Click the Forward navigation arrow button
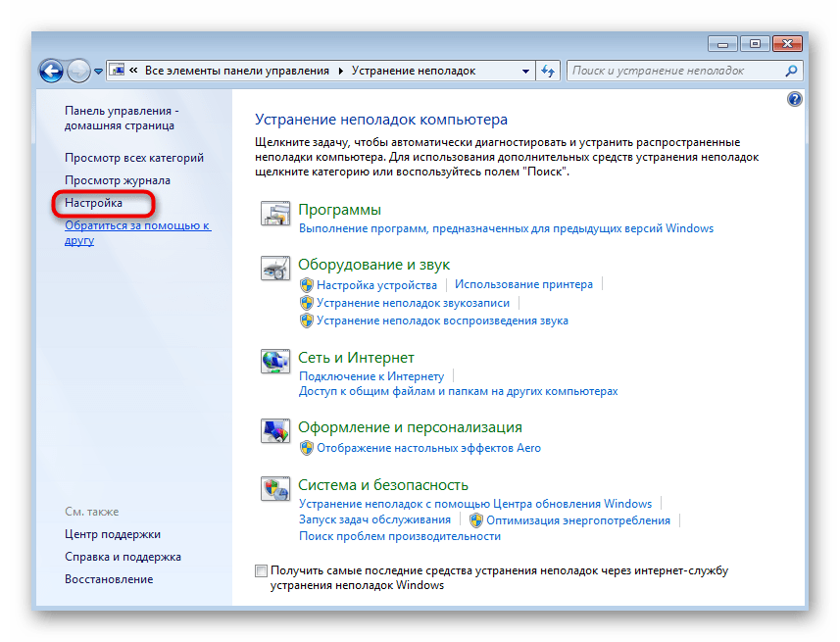Image resolution: width=840 pixels, height=642 pixels. click(x=78, y=71)
